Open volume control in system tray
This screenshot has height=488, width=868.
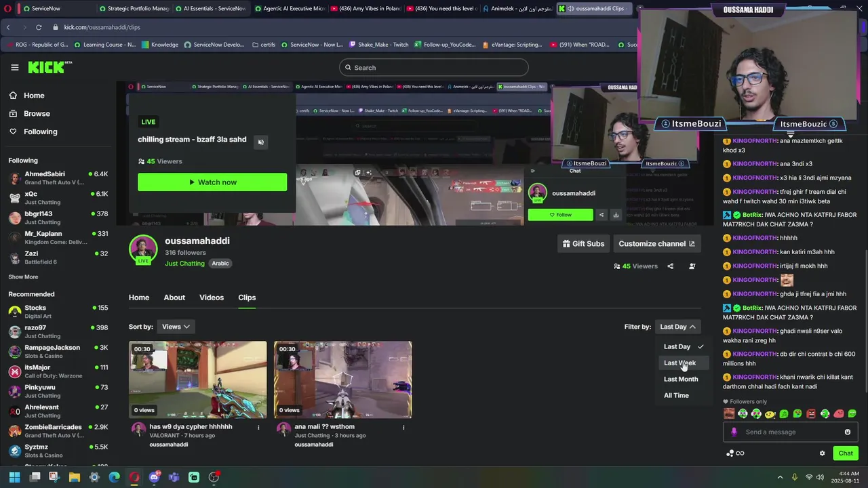click(x=819, y=477)
